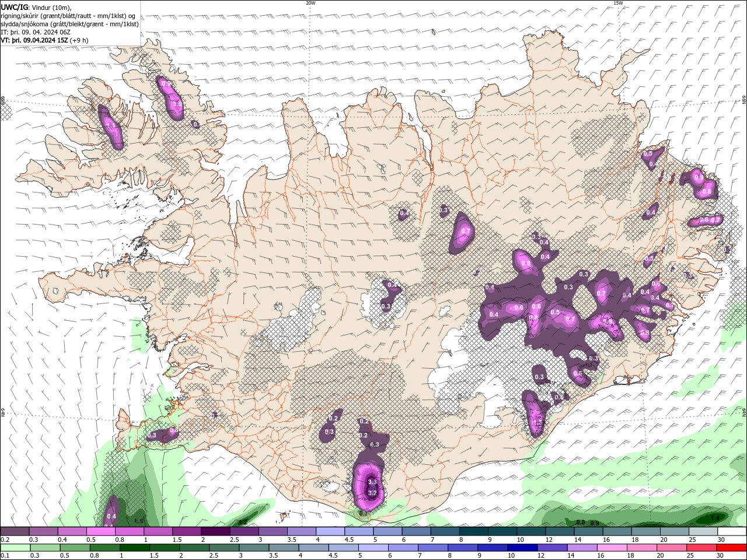Click the darkest green swatch between 1 and 1.5
Screen dimensions: 747x560
click(x=134, y=548)
